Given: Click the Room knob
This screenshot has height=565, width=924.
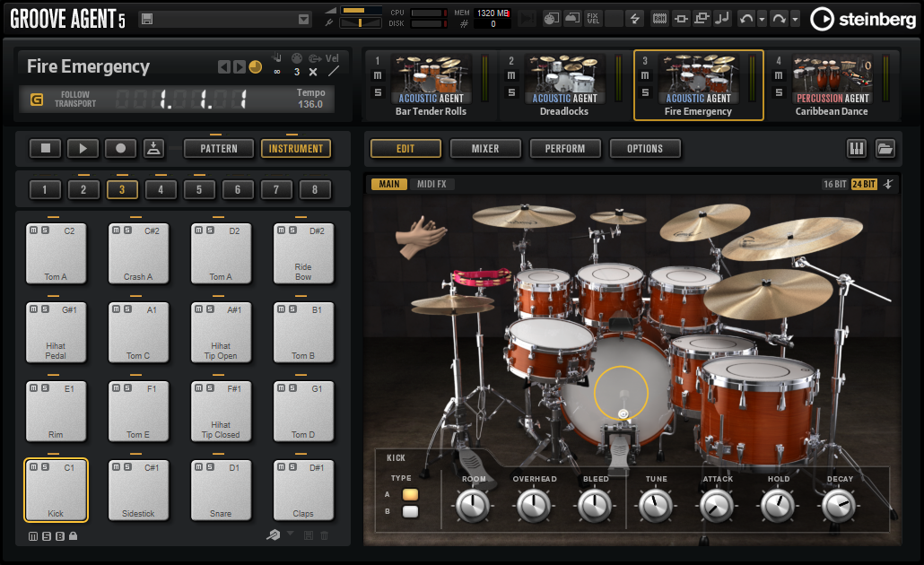Looking at the screenshot, I should click(473, 506).
